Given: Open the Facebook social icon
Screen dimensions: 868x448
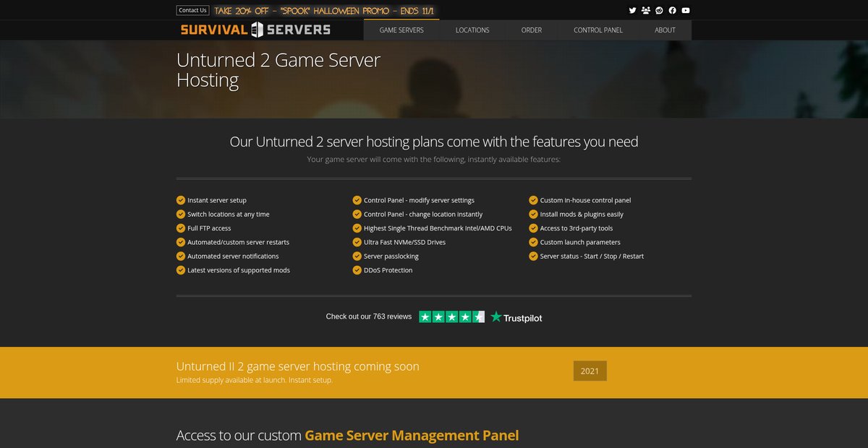Looking at the screenshot, I should (673, 10).
